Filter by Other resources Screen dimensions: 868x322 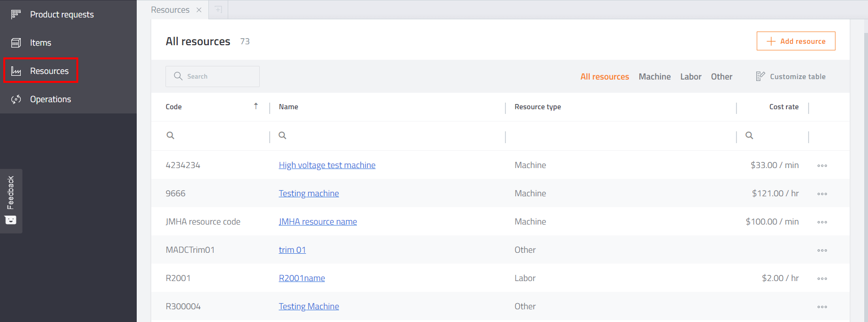[721, 77]
